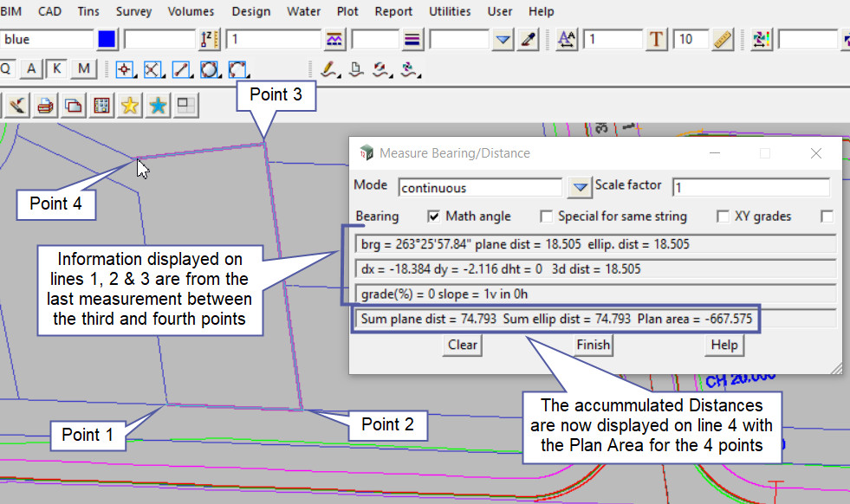Image resolution: width=850 pixels, height=504 pixels.
Task: Click the printer icon in view toolbar
Action: pos(45,106)
